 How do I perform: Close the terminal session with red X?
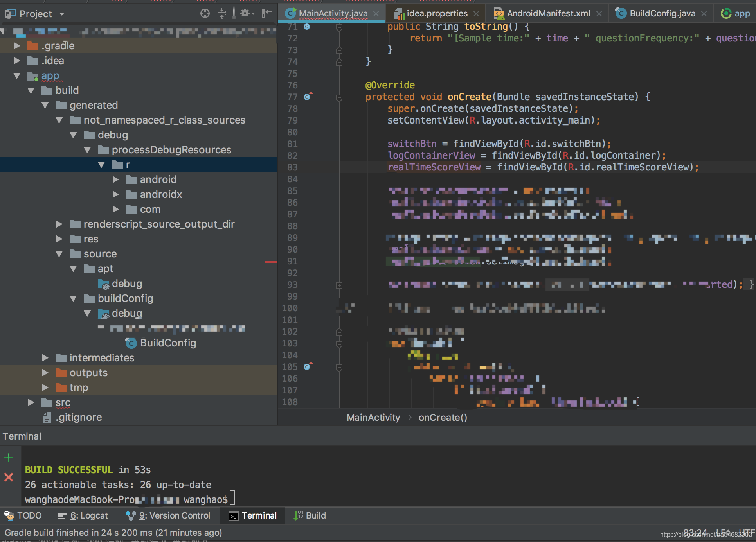(x=9, y=477)
